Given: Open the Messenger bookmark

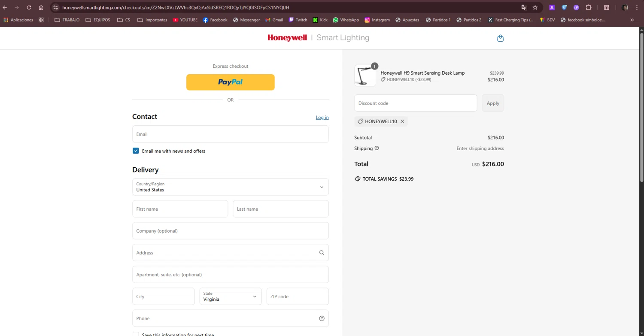Looking at the screenshot, I should point(246,20).
